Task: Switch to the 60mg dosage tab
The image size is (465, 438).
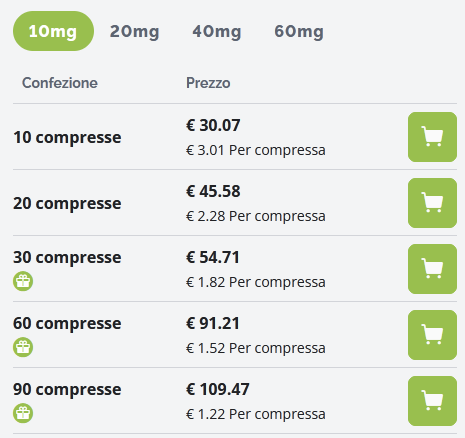Action: (299, 31)
